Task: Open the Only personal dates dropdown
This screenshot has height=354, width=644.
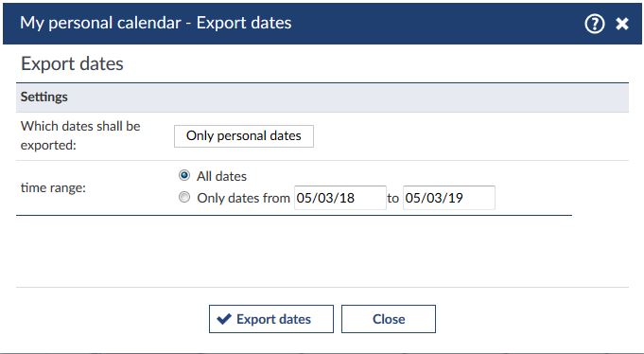Action: 244,136
